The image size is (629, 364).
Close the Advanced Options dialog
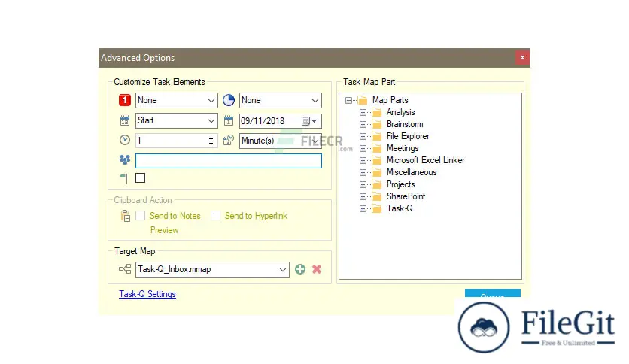(522, 58)
